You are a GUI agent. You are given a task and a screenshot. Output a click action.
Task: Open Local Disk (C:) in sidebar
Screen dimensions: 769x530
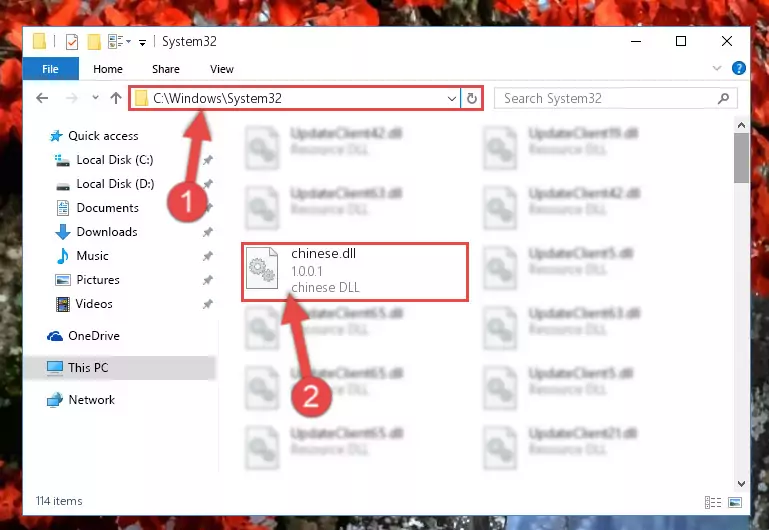click(x=115, y=160)
